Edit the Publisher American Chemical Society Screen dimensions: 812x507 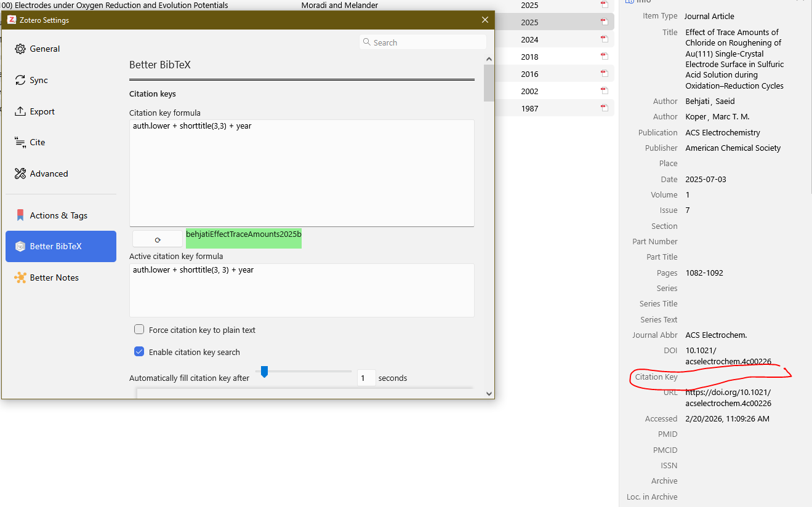click(x=733, y=148)
